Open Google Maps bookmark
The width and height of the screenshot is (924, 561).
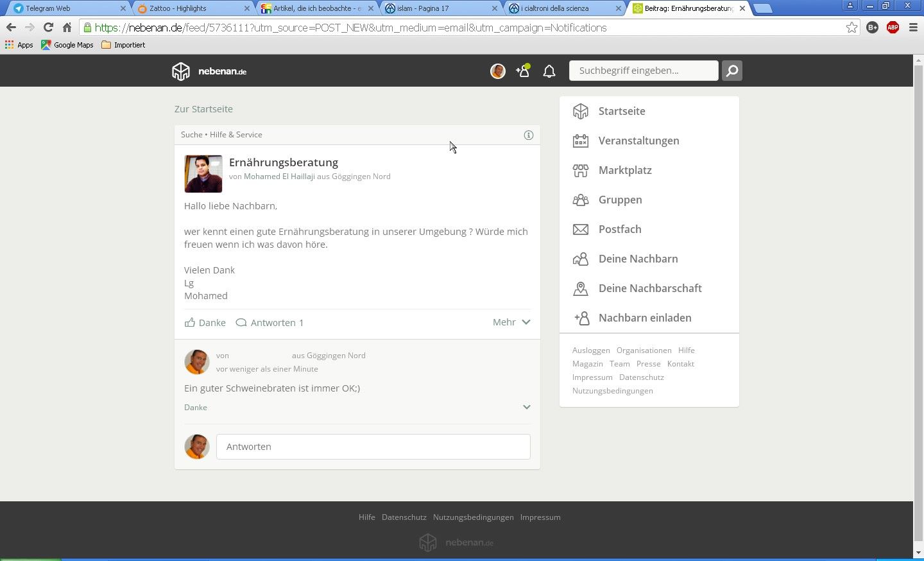tap(67, 45)
